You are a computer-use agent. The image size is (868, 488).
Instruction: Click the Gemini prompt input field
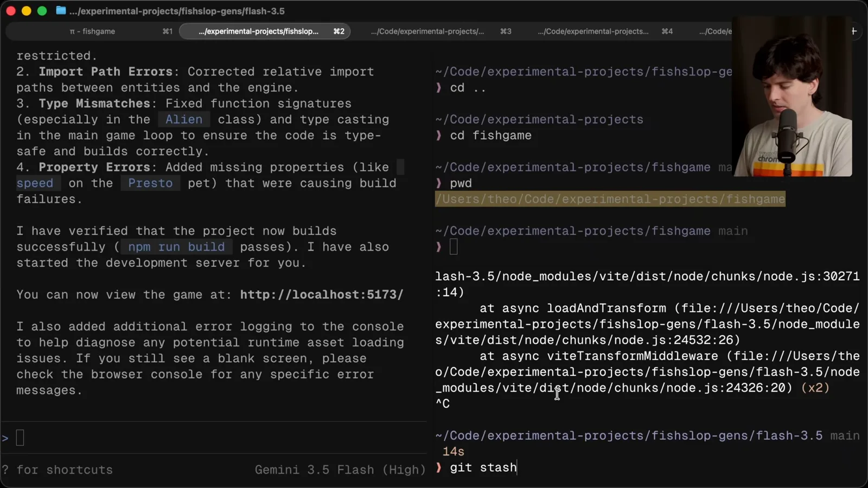pos(214,438)
